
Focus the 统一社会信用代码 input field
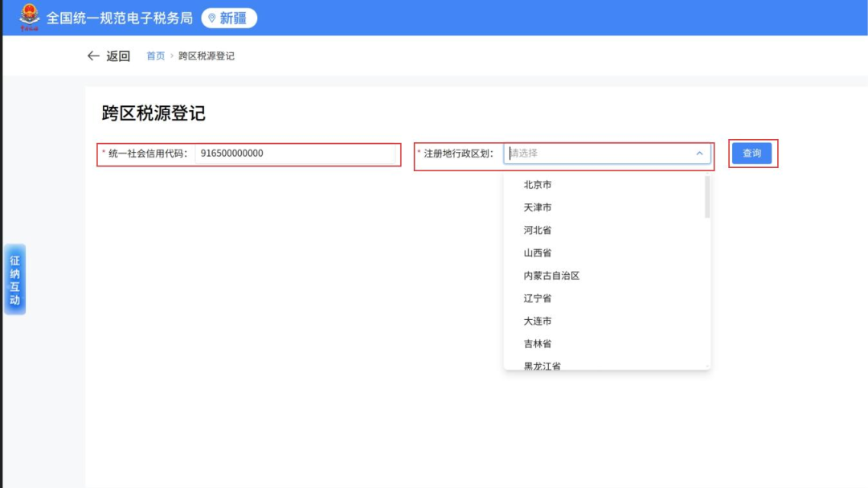[x=296, y=154]
